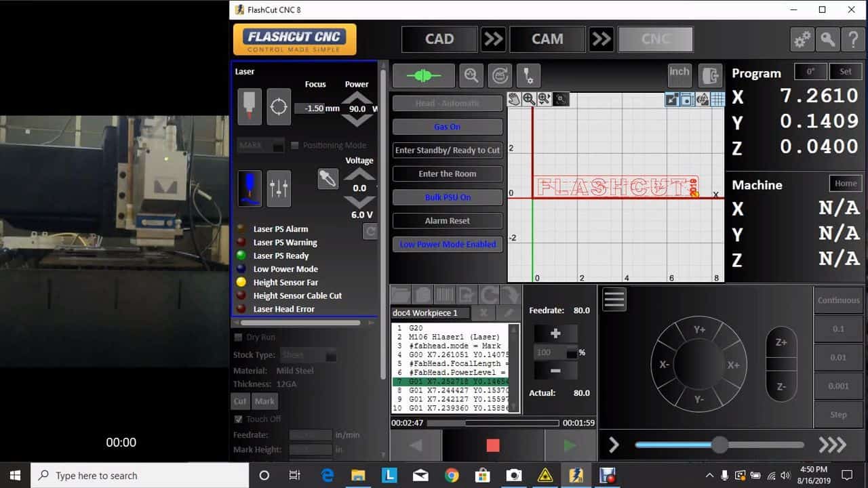The width and height of the screenshot is (868, 488).
Task: Click the 3D view icon in viewport corner
Action: pyautogui.click(x=702, y=100)
